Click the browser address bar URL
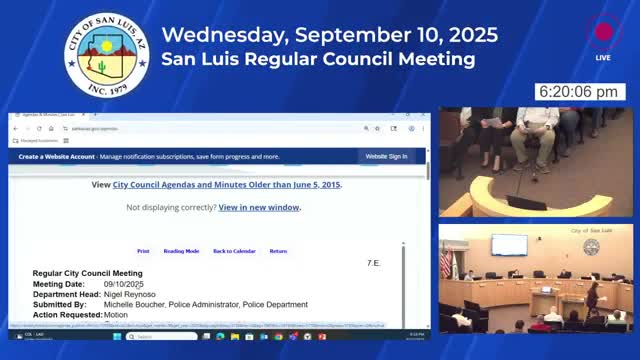 coord(95,129)
